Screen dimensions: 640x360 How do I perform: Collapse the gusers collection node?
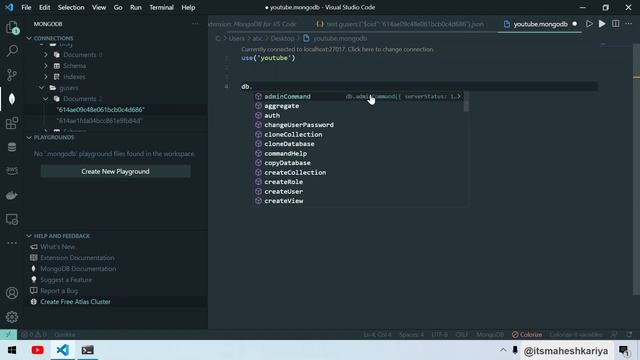point(41,88)
